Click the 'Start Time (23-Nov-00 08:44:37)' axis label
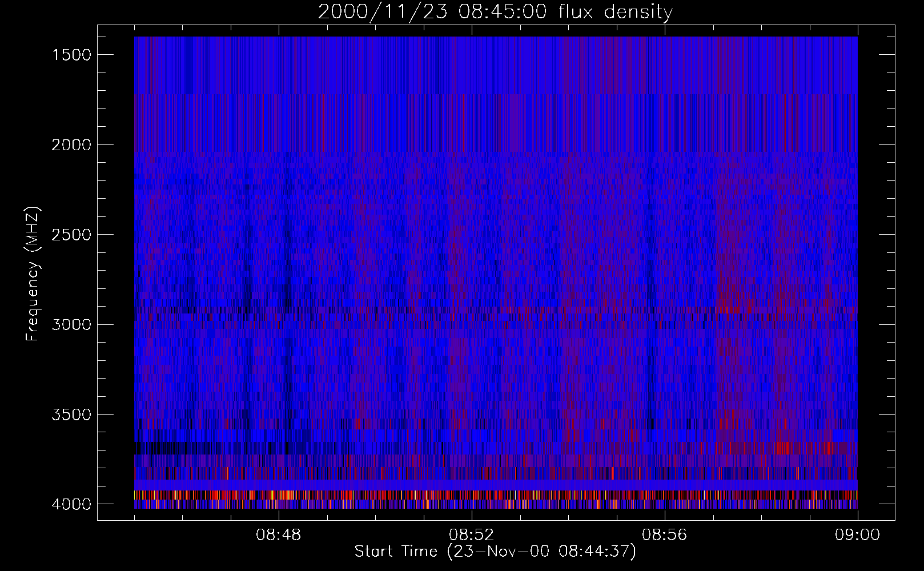The height and width of the screenshot is (571, 924). 495,552
